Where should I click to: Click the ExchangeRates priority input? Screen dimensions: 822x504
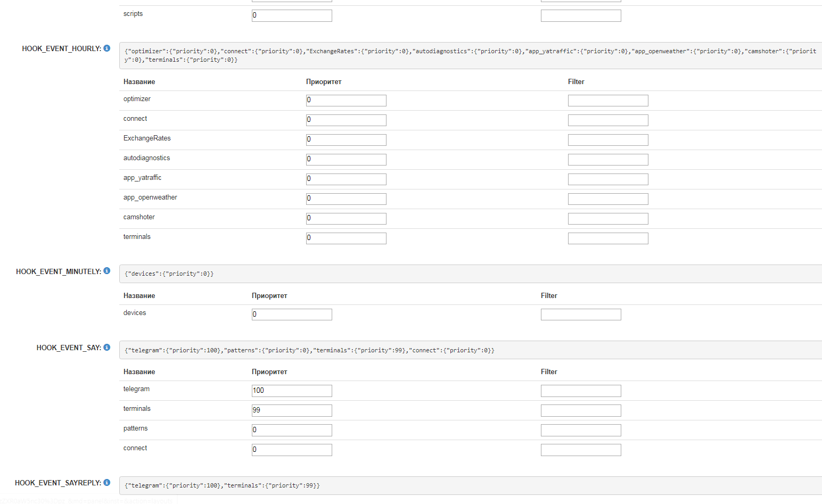click(x=346, y=140)
